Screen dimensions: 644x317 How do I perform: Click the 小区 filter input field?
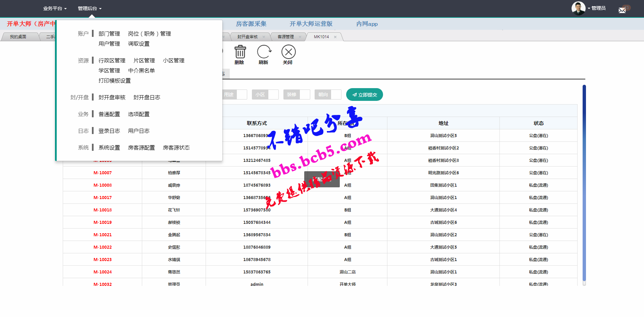(273, 94)
